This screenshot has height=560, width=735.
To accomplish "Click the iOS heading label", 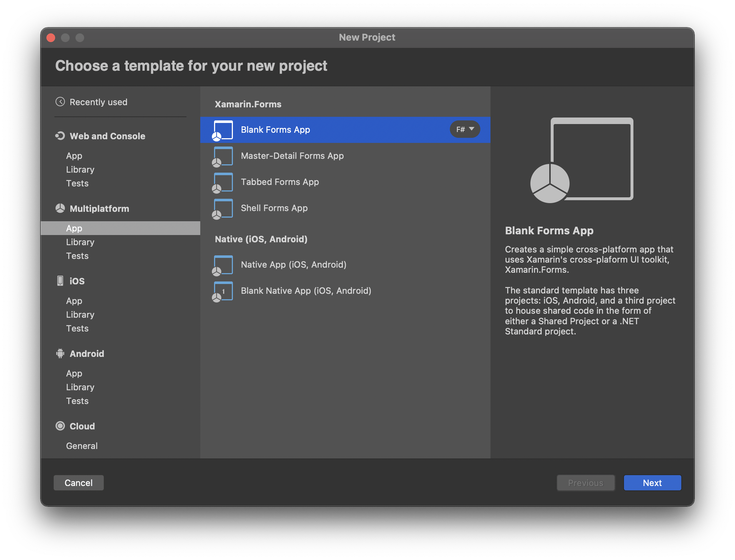I will click(77, 281).
